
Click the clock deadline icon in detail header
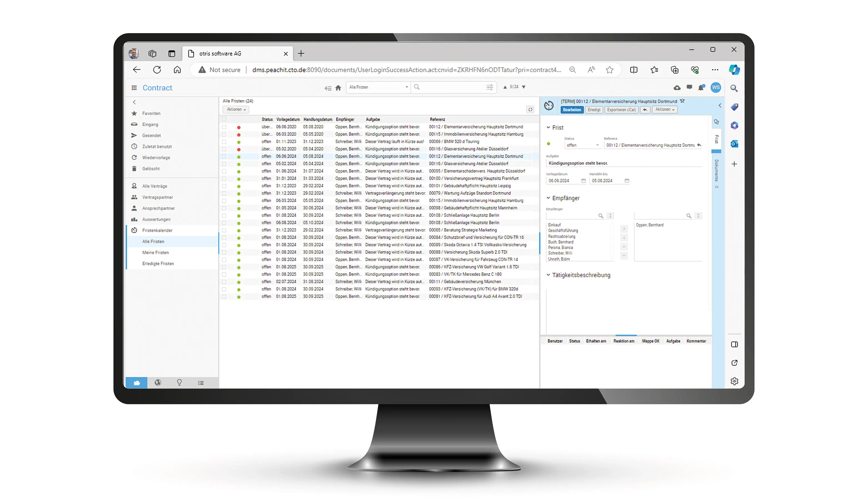point(549,105)
